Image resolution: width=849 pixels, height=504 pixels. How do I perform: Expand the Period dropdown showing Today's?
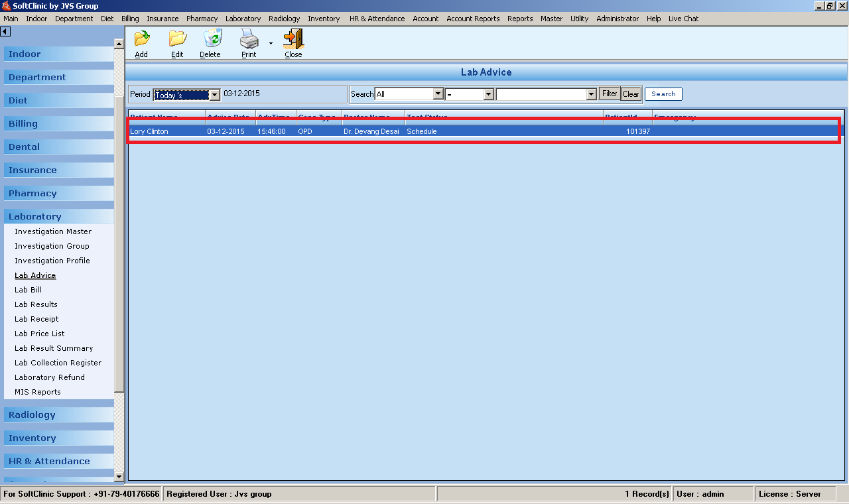[x=214, y=95]
